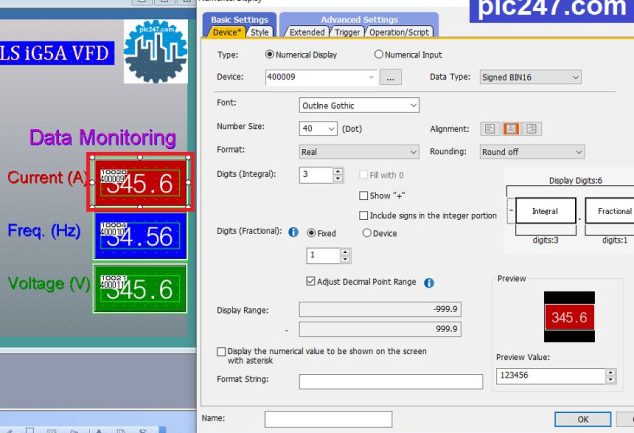Enable display value with asterisk checkbox

221,352
